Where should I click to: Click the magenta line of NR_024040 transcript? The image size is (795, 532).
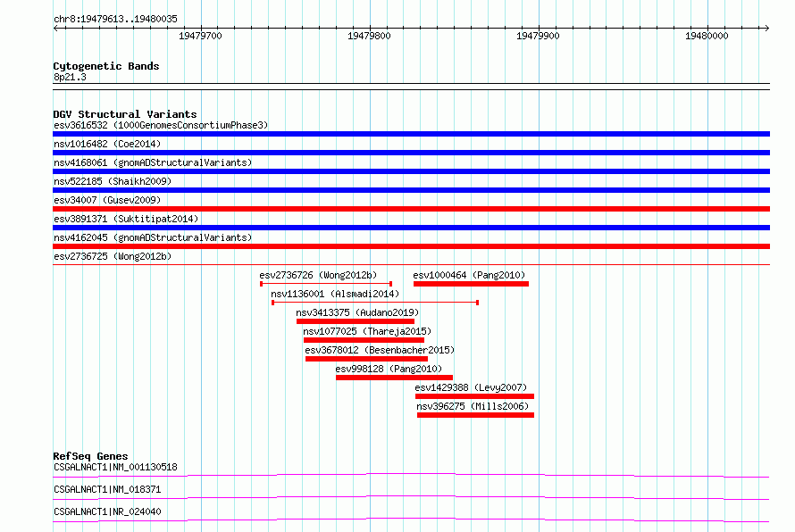pyautogui.click(x=411, y=520)
